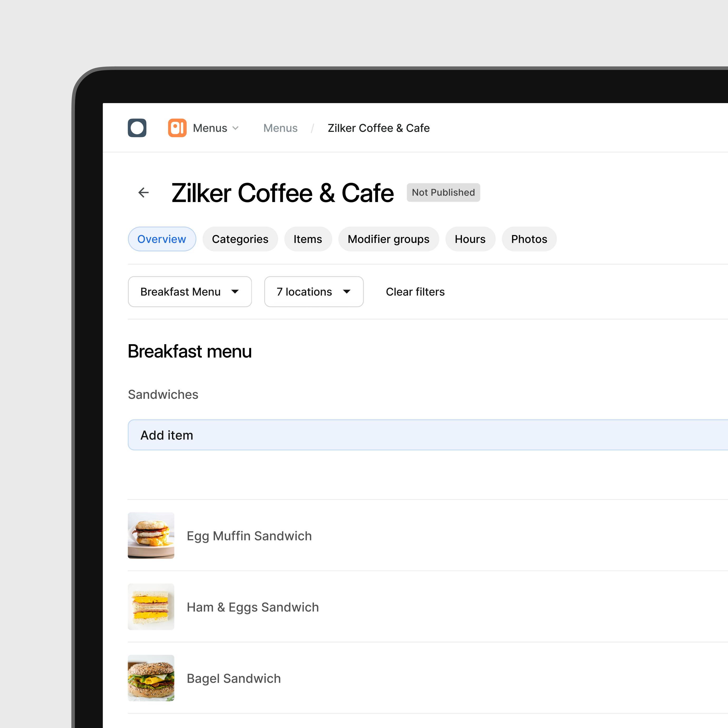728x728 pixels.
Task: Click Clear filters
Action: pyautogui.click(x=415, y=292)
